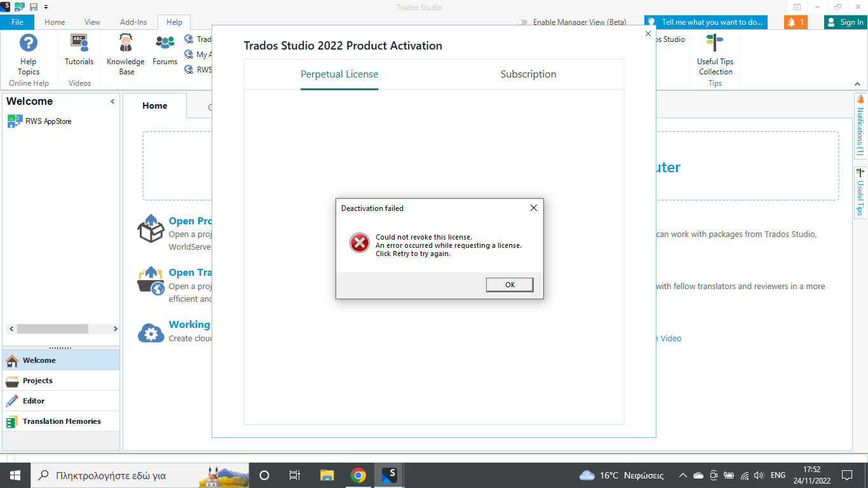Click the ENG language indicator
This screenshot has width=868, height=488.
(x=778, y=475)
